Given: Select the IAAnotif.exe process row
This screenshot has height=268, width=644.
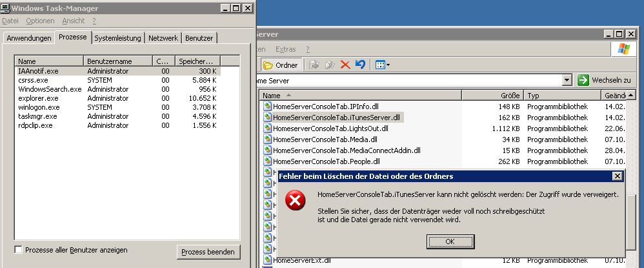Looking at the screenshot, I should pyautogui.click(x=118, y=71).
